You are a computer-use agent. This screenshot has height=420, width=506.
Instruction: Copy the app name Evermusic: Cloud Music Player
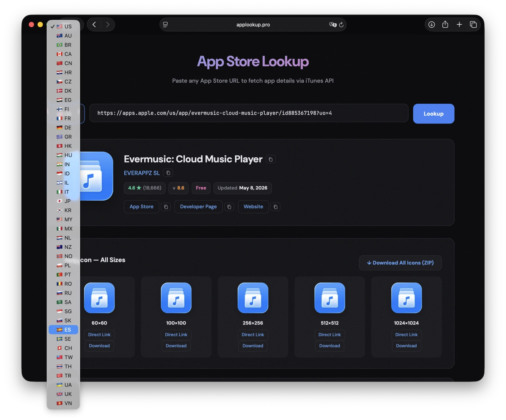[x=271, y=159]
